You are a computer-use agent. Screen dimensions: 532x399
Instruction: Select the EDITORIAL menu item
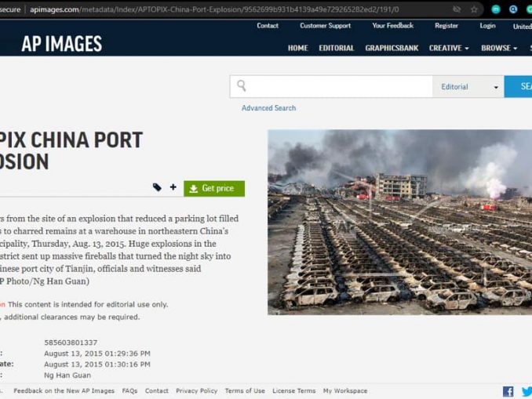click(x=337, y=48)
